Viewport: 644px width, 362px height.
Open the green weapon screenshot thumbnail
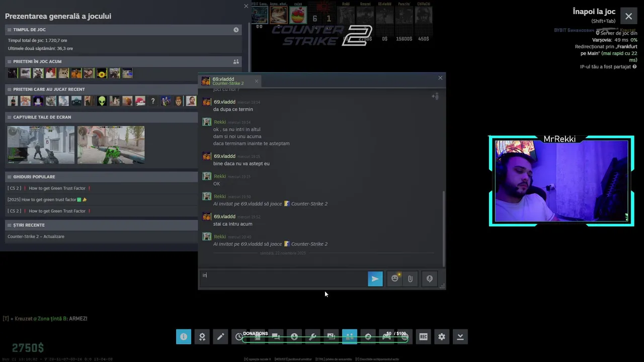pos(111,145)
